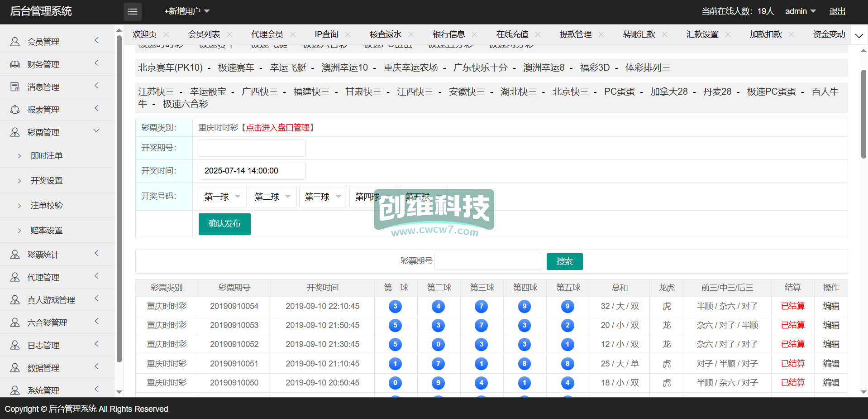
Task: Click the 彩票统计 sidebar icon
Action: 15,255
